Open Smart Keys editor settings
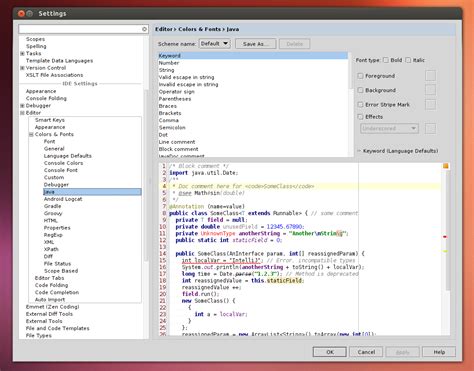The width and height of the screenshot is (474, 371). [x=50, y=120]
